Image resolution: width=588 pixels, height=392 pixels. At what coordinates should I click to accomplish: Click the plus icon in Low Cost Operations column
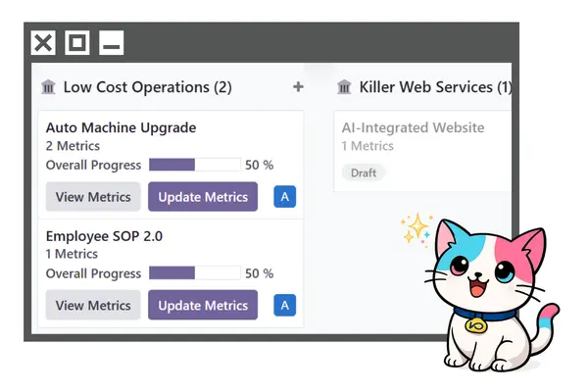click(298, 87)
